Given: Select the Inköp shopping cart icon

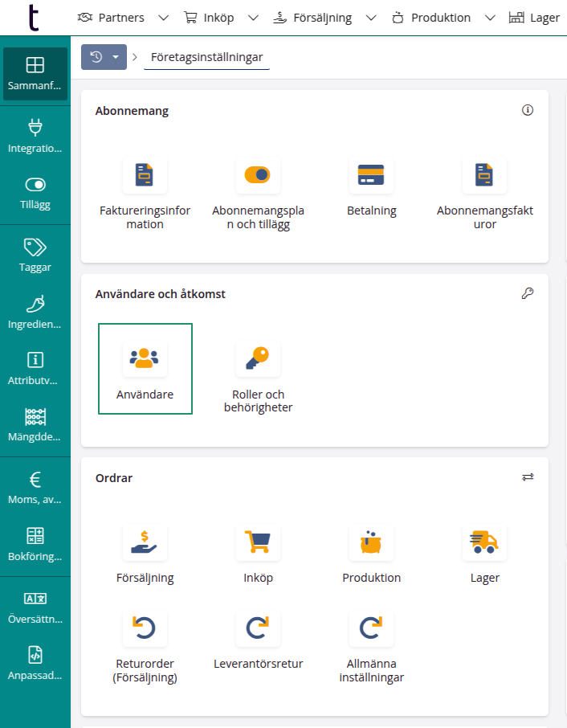Looking at the screenshot, I should (258, 542).
